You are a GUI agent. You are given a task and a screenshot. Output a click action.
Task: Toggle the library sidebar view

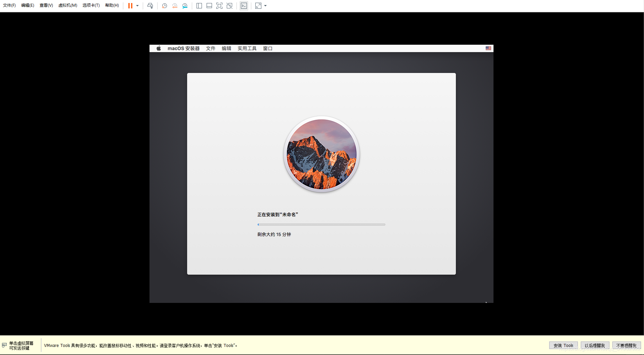(199, 6)
